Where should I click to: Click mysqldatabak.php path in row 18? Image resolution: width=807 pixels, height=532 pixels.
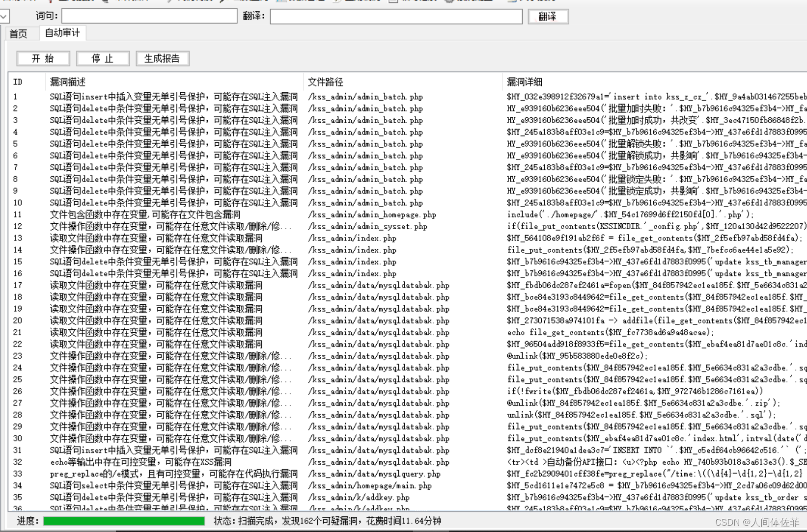[379, 297]
